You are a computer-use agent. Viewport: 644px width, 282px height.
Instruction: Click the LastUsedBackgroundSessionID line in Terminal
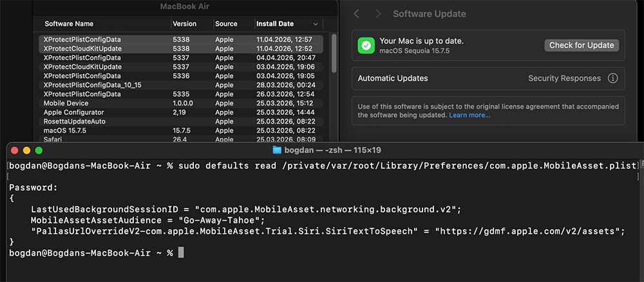pos(247,209)
